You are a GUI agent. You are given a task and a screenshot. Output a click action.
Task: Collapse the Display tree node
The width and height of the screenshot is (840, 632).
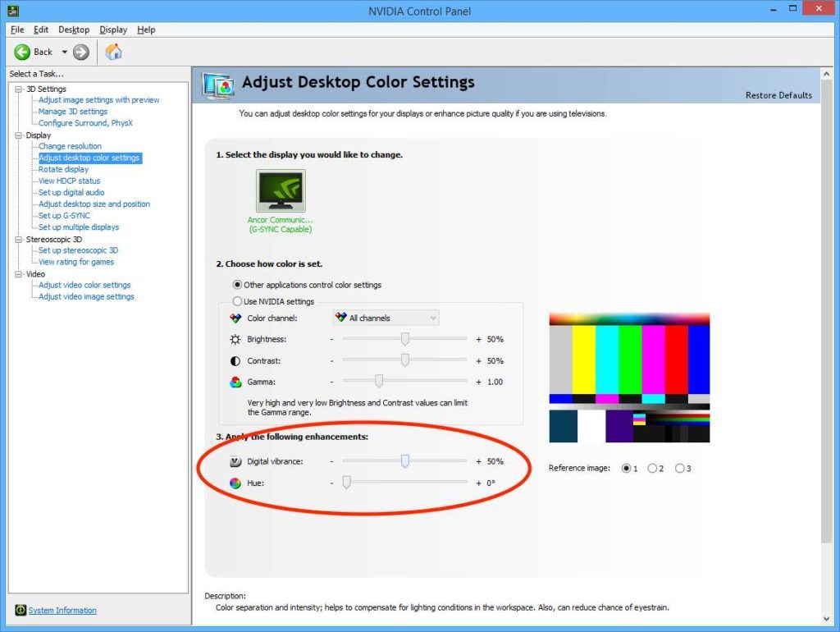(x=19, y=135)
